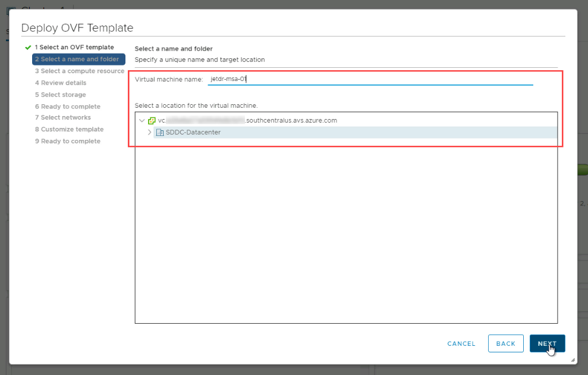This screenshot has height=375, width=588.
Task: Go to step 1 Select an OVF template
Action: point(74,48)
